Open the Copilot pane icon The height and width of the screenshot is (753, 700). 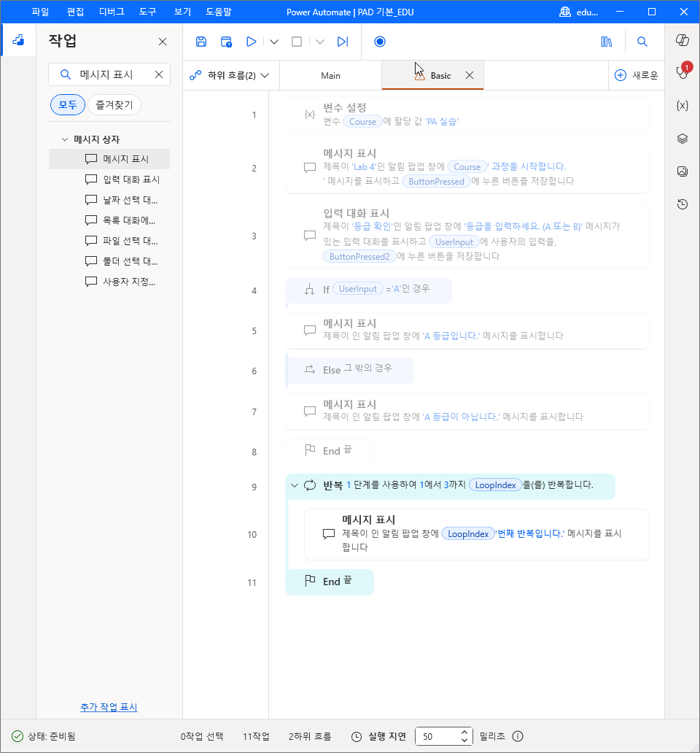click(682, 40)
